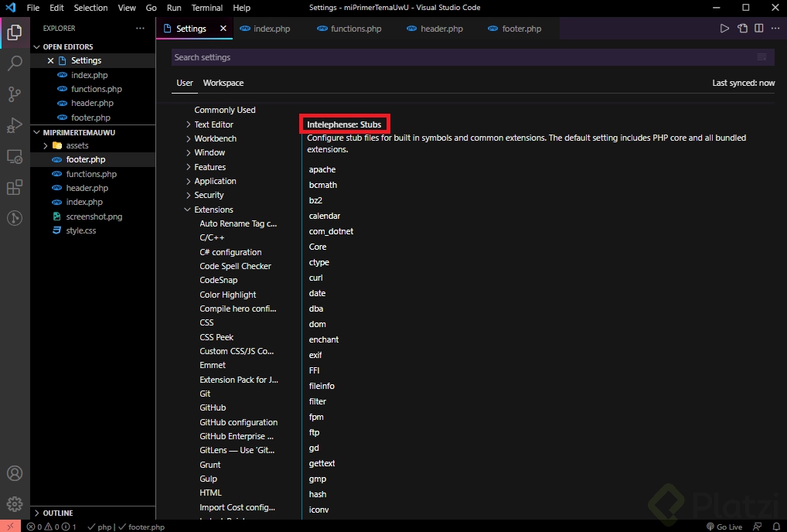Select the apache stub entry
Screen dimensions: 787x532
[322, 169]
